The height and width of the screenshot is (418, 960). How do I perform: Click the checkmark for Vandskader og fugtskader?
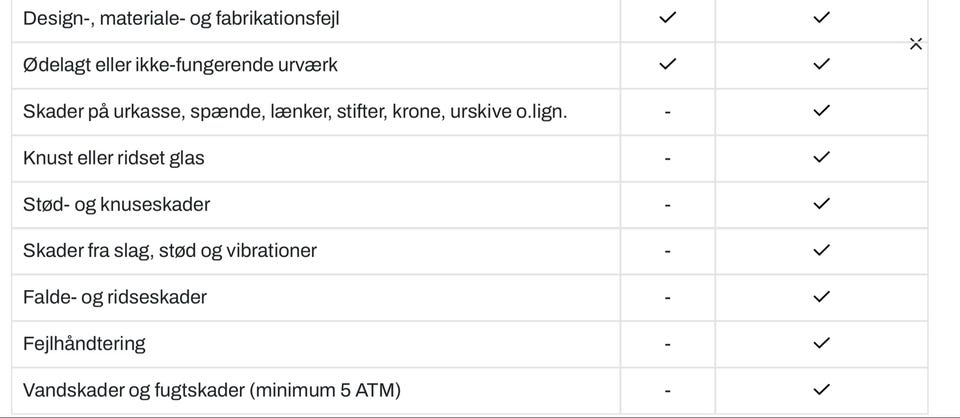click(821, 389)
